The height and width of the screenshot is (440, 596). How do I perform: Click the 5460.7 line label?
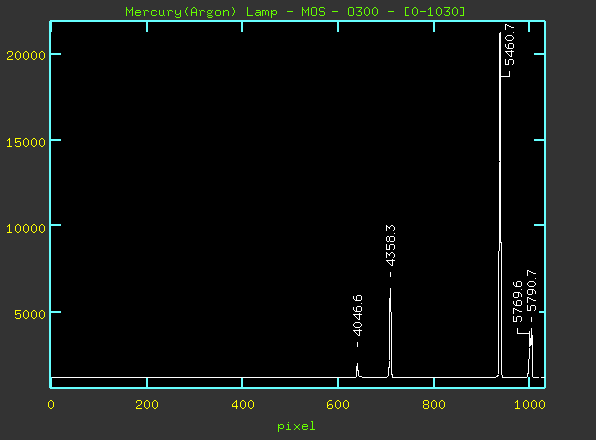pyautogui.click(x=509, y=44)
